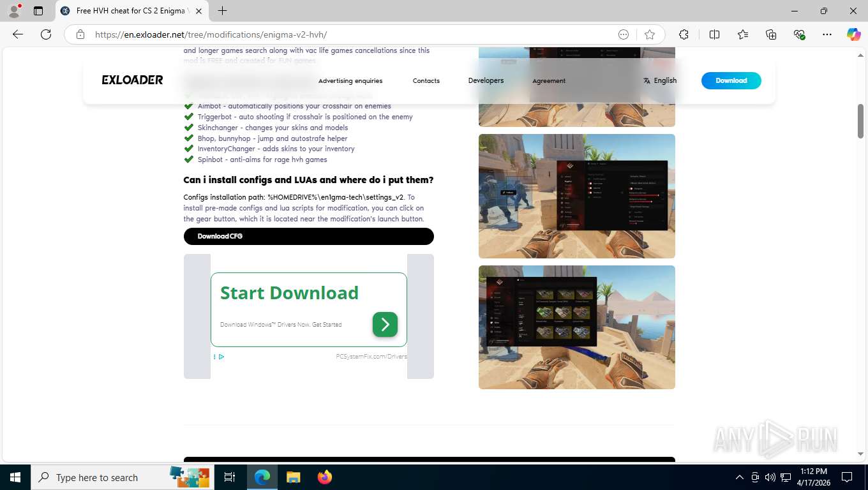The height and width of the screenshot is (490, 868).
Task: Open the notification center icon
Action: [847, 477]
